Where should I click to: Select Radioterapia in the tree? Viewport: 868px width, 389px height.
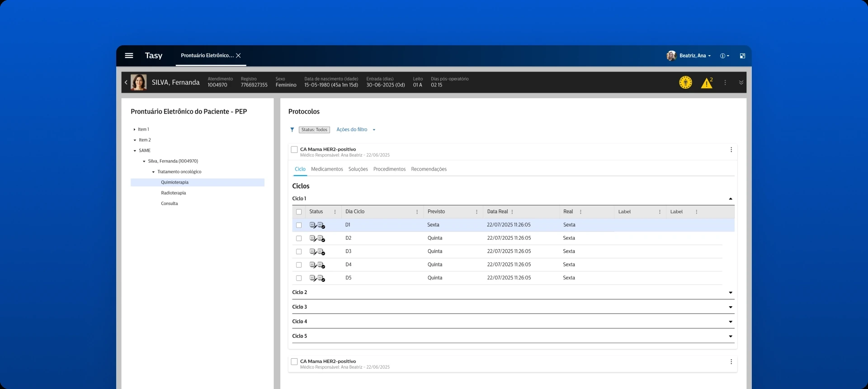point(173,193)
